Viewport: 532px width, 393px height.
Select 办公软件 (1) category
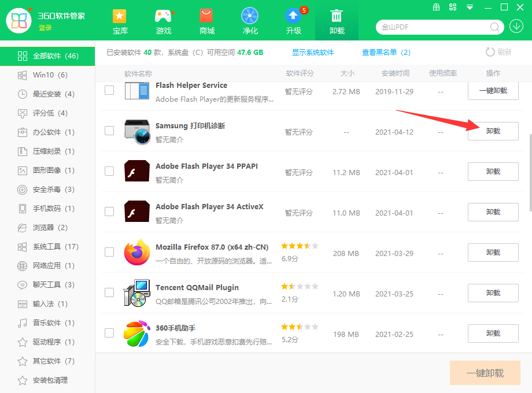[x=47, y=132]
